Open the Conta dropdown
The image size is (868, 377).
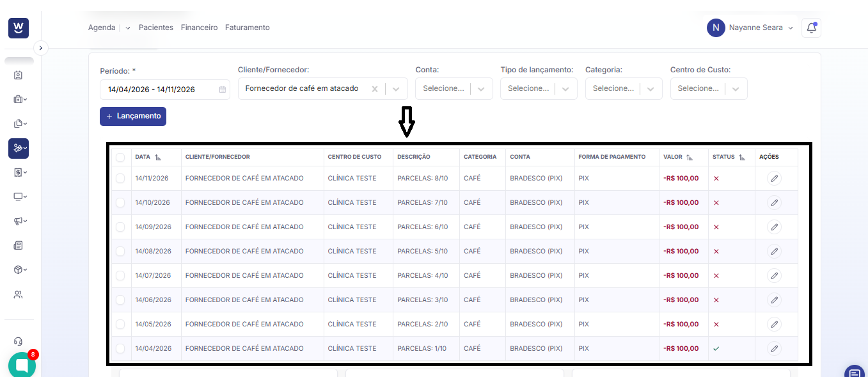click(454, 89)
